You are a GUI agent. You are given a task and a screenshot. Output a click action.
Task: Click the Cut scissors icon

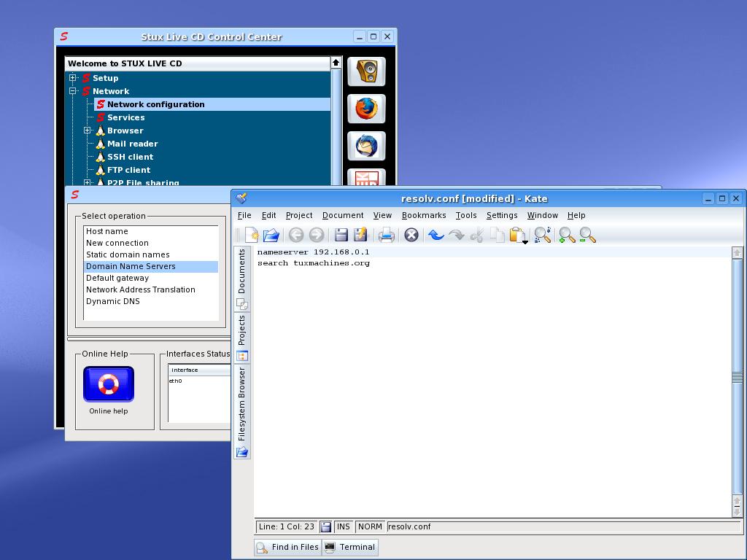[x=477, y=235]
